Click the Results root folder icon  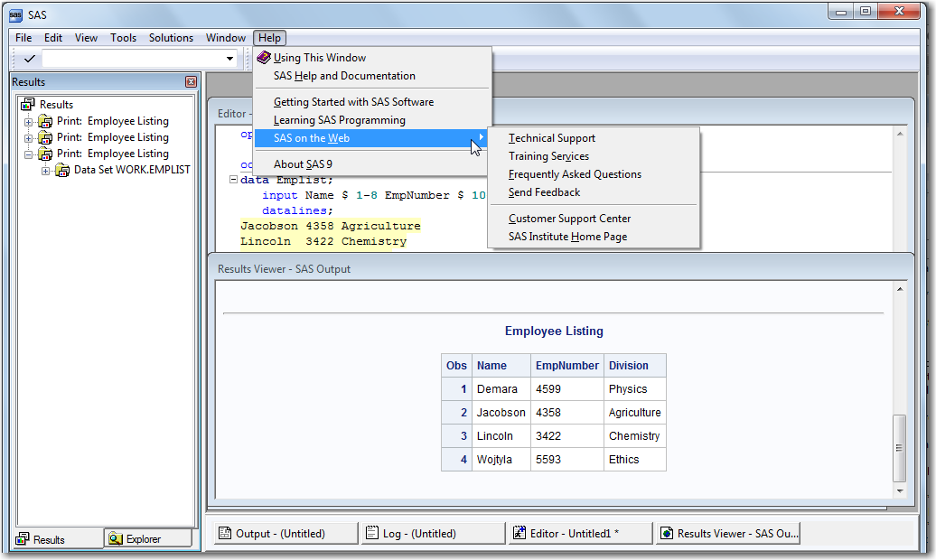click(27, 105)
